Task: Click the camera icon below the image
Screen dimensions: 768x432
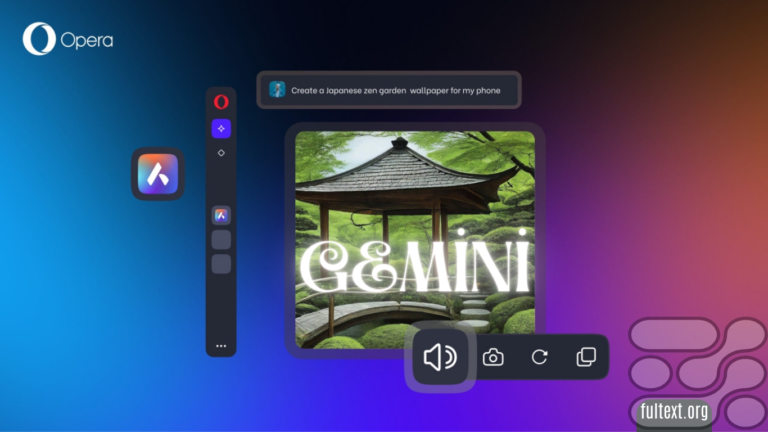Action: (493, 357)
